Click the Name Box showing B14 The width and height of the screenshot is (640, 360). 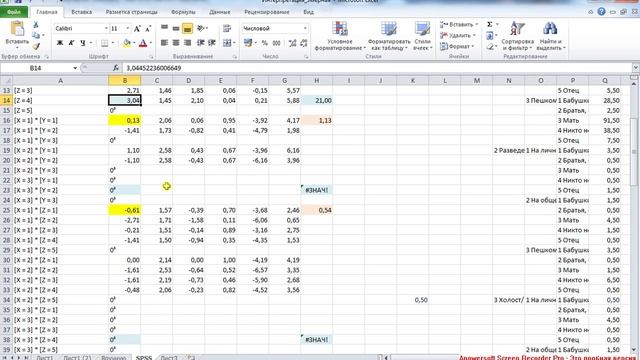pos(36,68)
